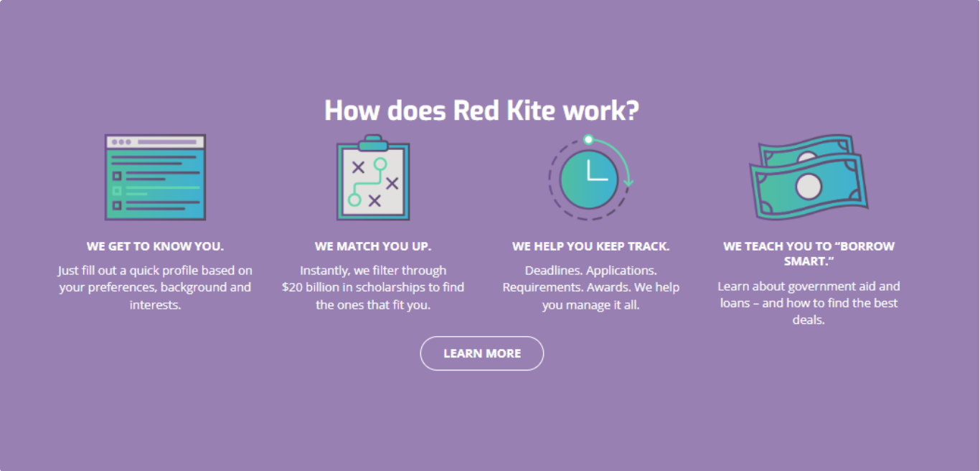The width and height of the screenshot is (980, 471).
Task: Click the small dot atop clock icon
Action: 588,139
